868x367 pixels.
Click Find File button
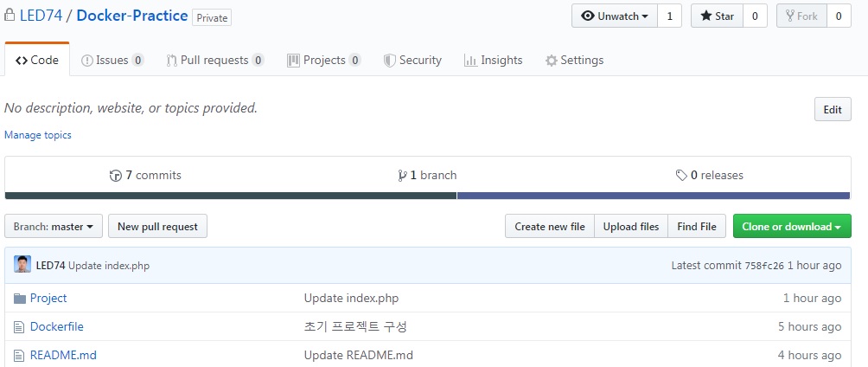point(697,226)
